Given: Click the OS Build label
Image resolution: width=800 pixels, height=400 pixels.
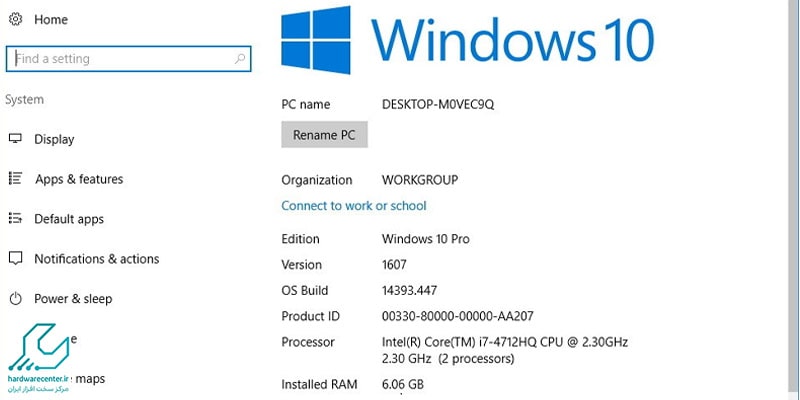Looking at the screenshot, I should (305, 290).
